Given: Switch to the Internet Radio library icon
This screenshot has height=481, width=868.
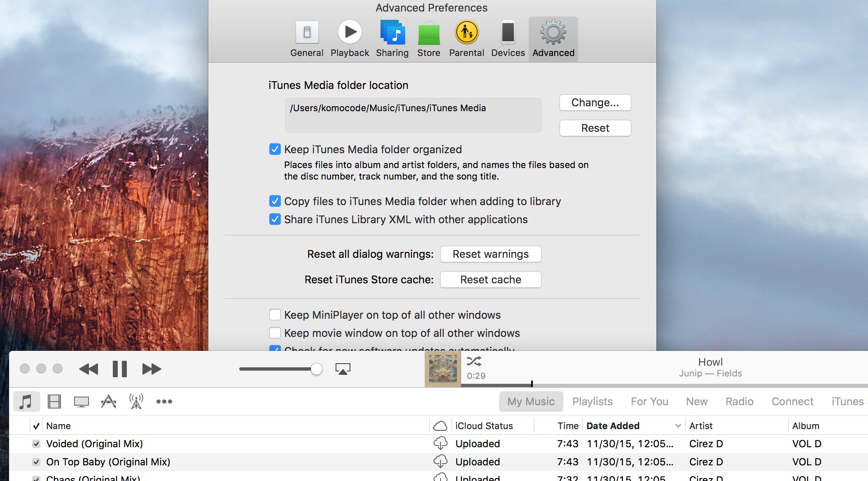Looking at the screenshot, I should [x=136, y=402].
